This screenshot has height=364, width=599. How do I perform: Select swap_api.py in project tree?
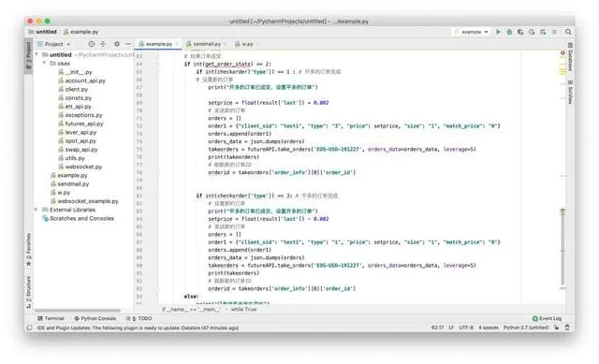[78, 150]
